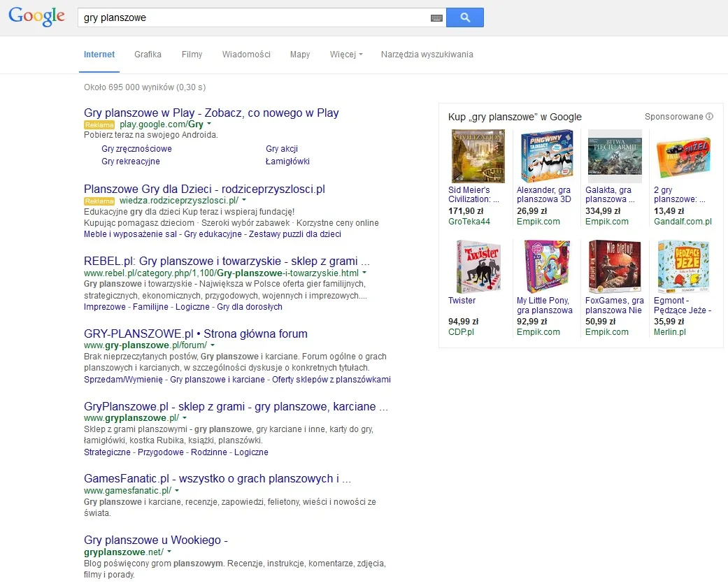The height and width of the screenshot is (588, 728).
Task: Select the Internet tab
Action: click(99, 55)
